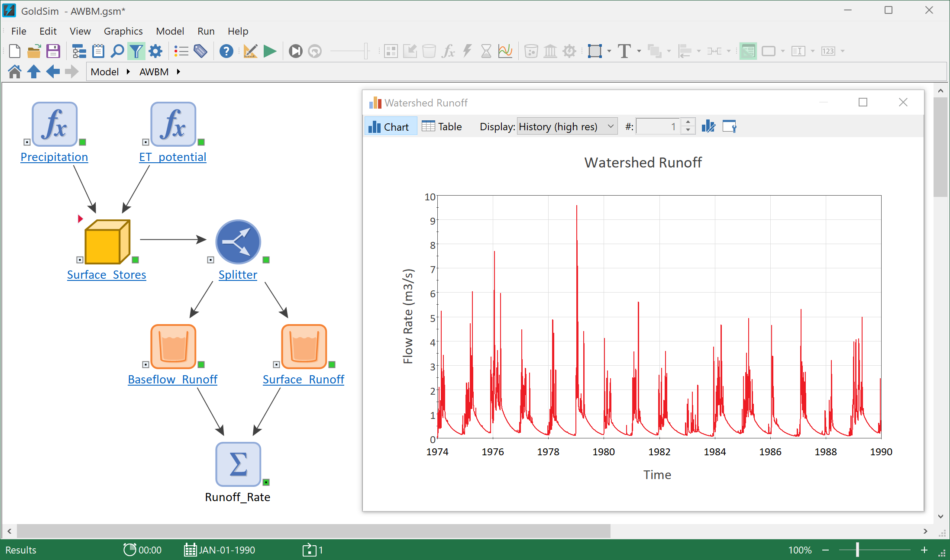
Task: Open the Splitter element icon
Action: coord(238,242)
